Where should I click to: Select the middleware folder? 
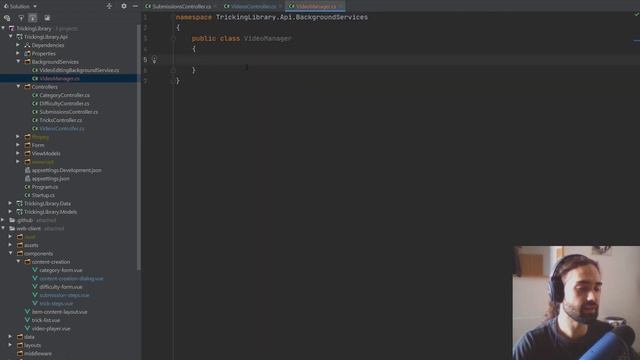coord(38,353)
